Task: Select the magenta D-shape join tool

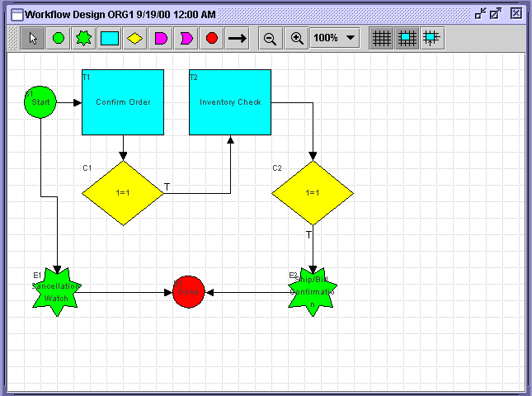Action: 161,38
